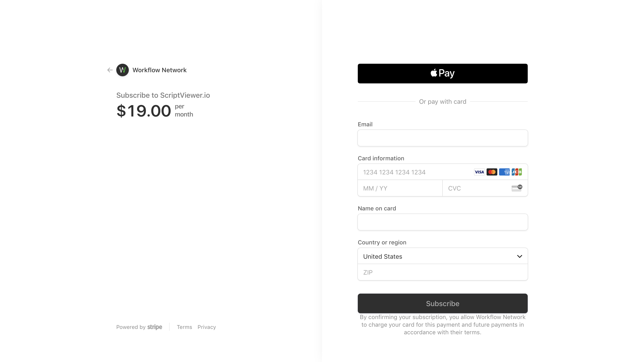Click the JCB card icon
Screen dimensions: 644x362
point(517,172)
